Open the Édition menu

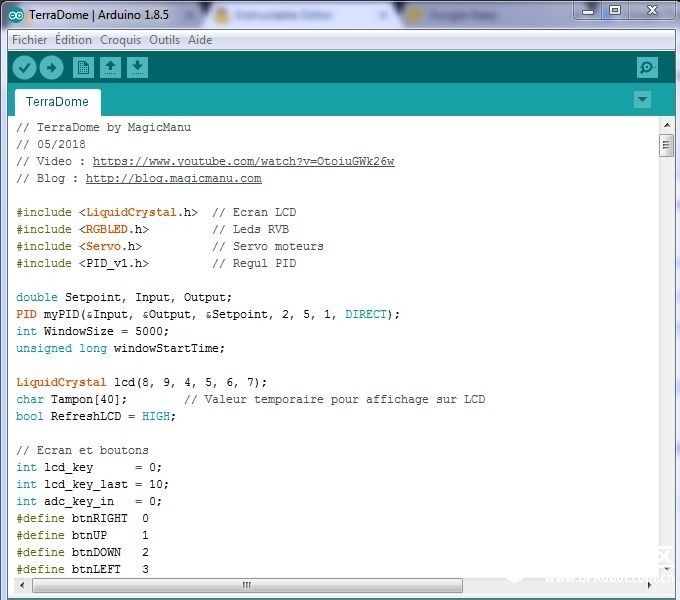pyautogui.click(x=73, y=40)
